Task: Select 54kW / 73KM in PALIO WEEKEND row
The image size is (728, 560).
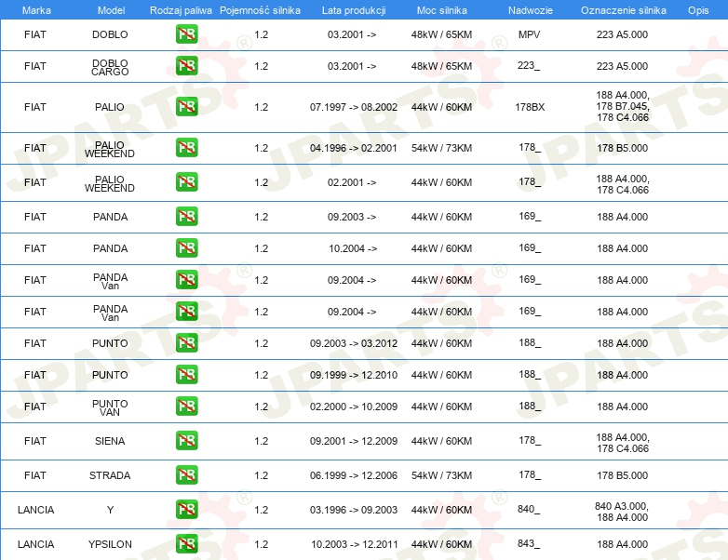Action: click(441, 148)
